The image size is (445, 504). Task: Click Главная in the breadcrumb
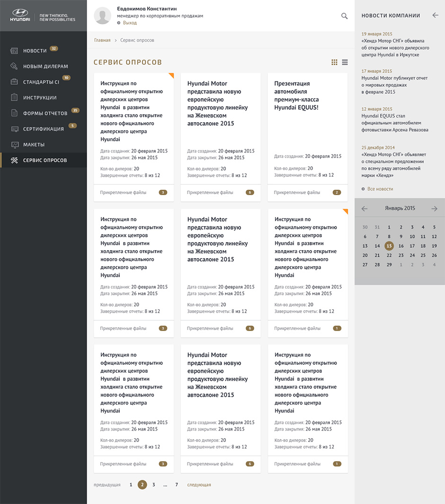coord(102,40)
